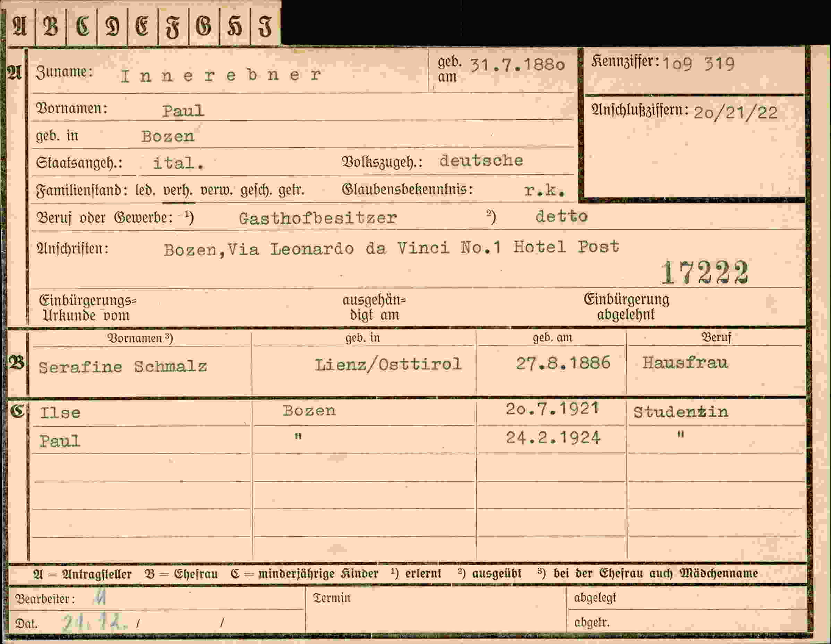Click the 'Termin' field label

point(332,598)
